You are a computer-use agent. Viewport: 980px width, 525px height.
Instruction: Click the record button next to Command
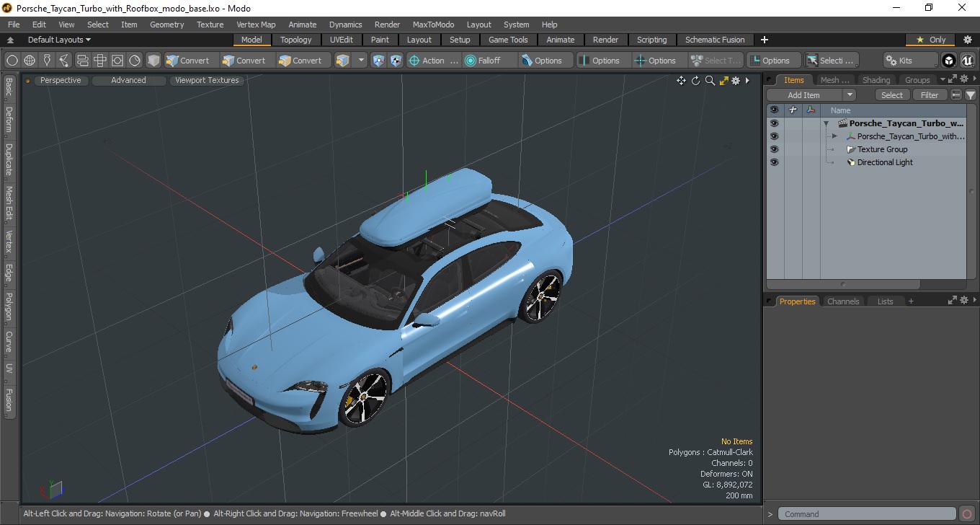coord(967,514)
